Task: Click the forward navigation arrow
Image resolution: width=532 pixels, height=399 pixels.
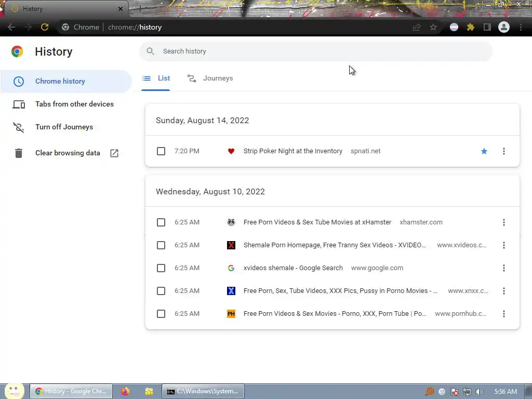Action: [x=28, y=27]
